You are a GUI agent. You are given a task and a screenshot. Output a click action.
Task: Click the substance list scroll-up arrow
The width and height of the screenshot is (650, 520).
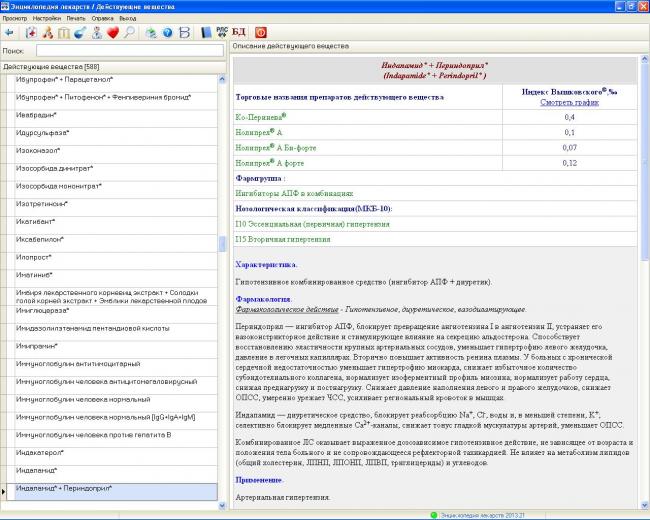[x=222, y=79]
